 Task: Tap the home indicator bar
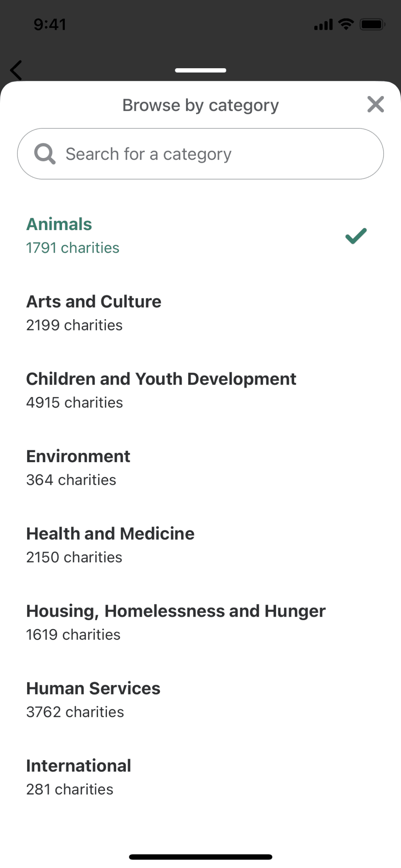200,857
